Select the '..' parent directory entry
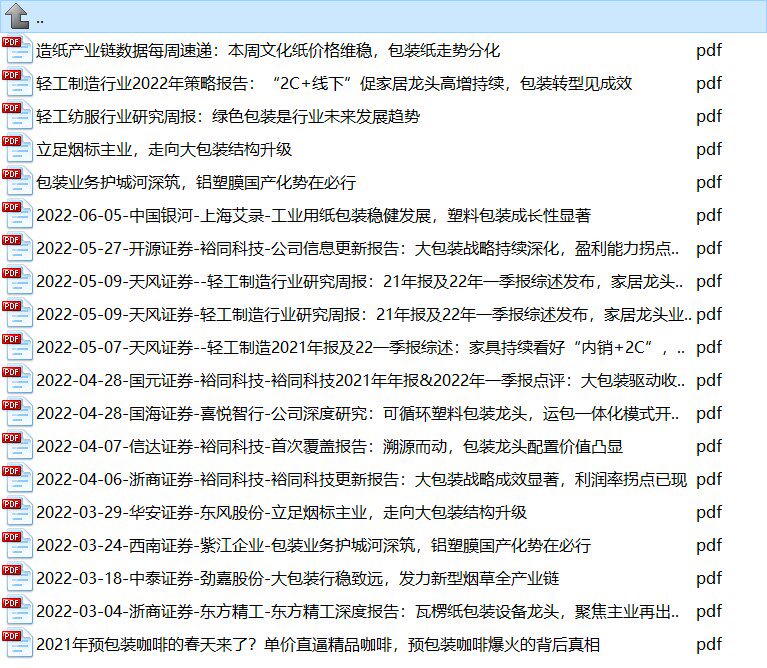This screenshot has width=767, height=668. coord(384,17)
